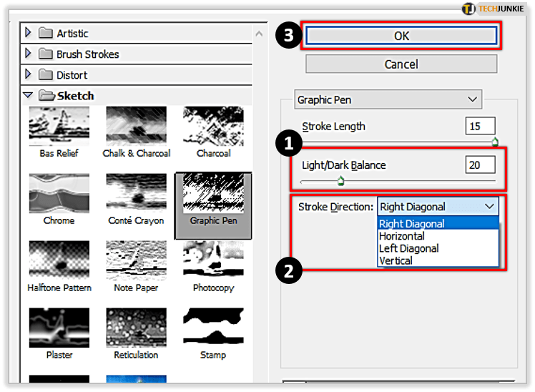Screen dimensions: 535x392
Task: Collapse the Sketch filter folder
Action: 29,95
